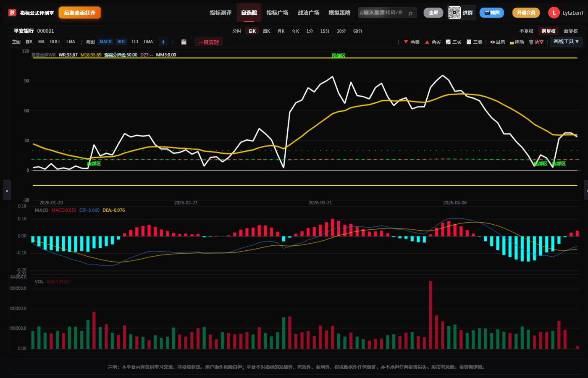
Task: Toggle the MACD sub-chart indicator
Action: click(x=105, y=42)
